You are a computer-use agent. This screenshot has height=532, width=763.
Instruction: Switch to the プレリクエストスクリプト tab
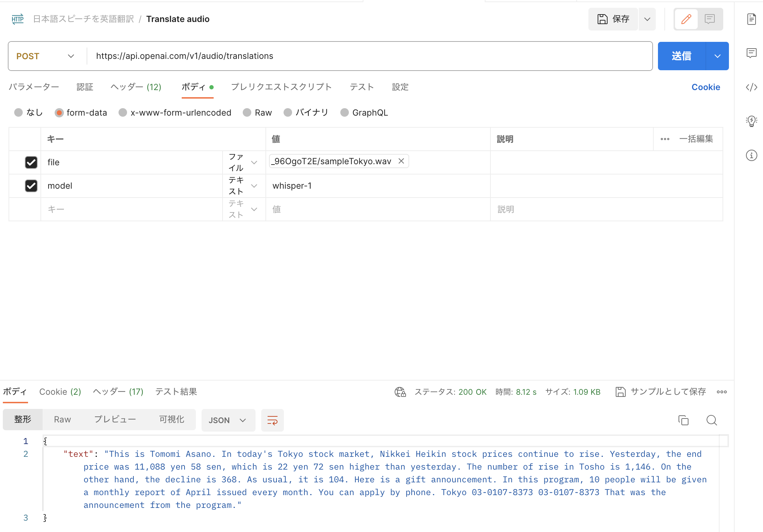281,87
